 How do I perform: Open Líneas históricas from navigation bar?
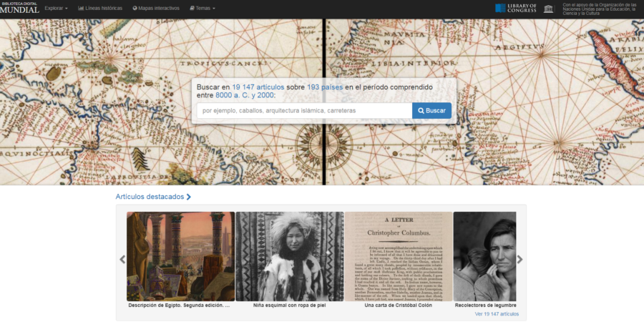[x=99, y=8]
